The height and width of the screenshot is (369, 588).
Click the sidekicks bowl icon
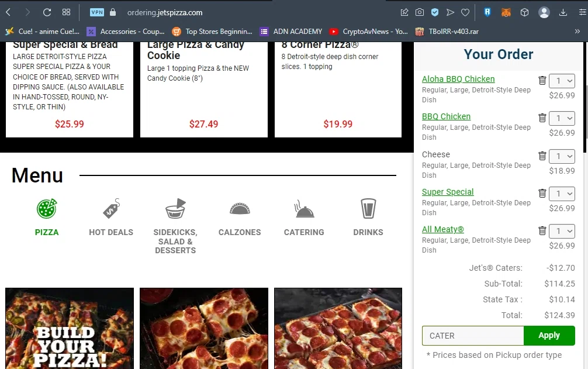pyautogui.click(x=175, y=209)
